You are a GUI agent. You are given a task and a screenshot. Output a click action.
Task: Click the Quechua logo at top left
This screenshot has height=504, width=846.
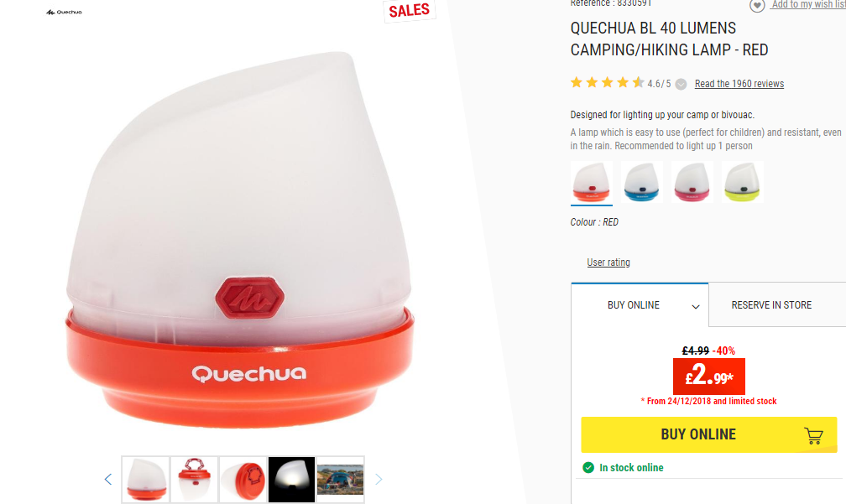click(x=64, y=12)
